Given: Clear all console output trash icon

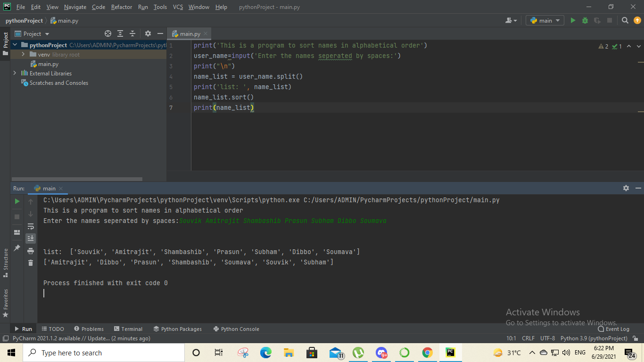Looking at the screenshot, I should coord(31,263).
